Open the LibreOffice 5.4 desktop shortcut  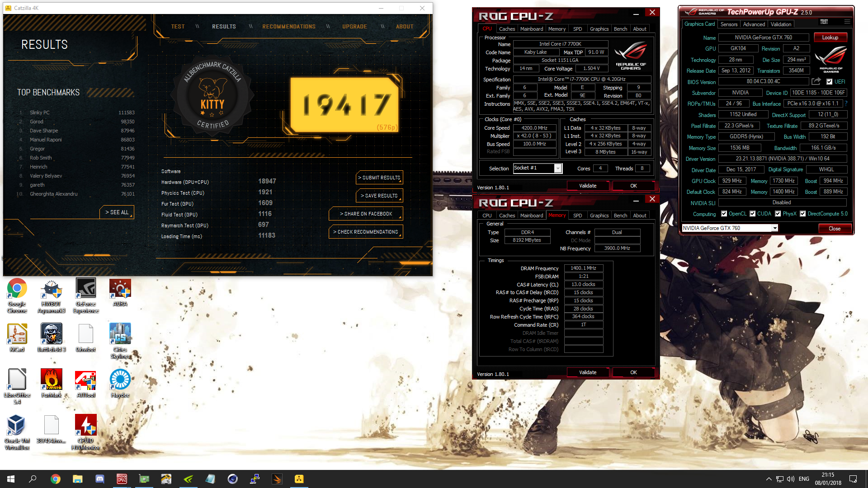17,386
